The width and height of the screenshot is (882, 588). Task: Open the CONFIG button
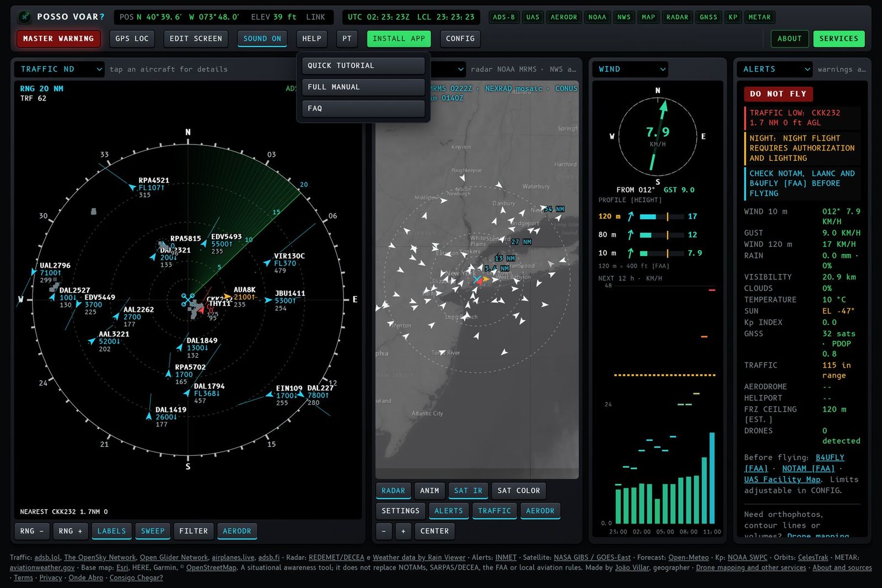coord(460,39)
